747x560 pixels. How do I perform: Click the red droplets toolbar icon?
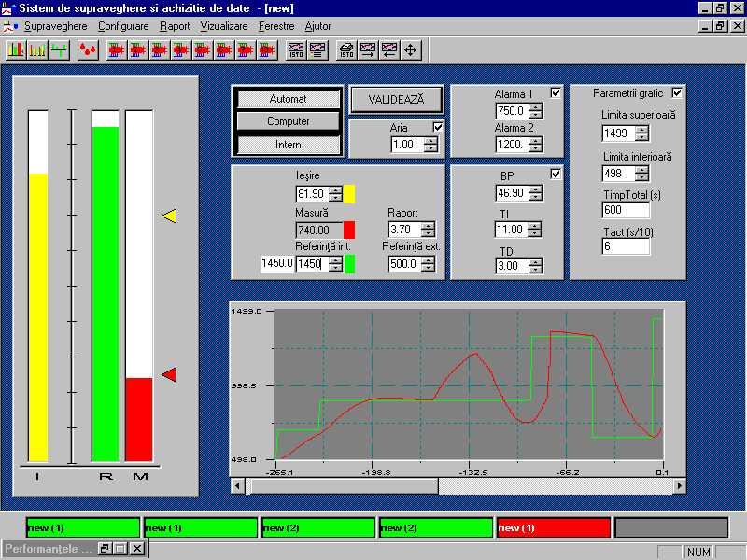[89, 49]
